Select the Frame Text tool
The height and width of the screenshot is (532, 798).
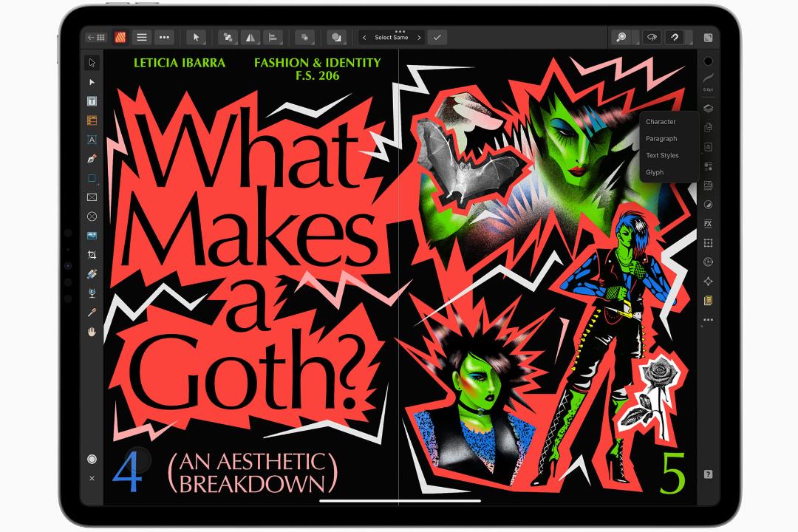click(x=92, y=101)
